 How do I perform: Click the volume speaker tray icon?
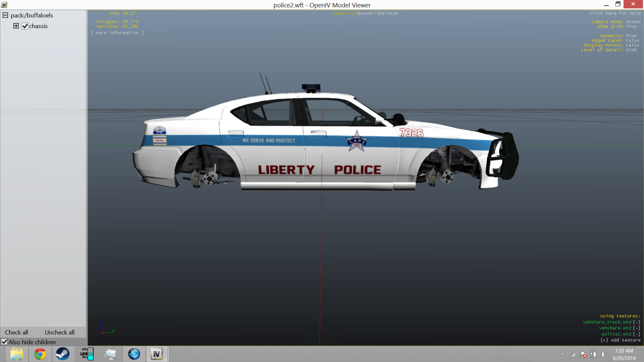pyautogui.click(x=603, y=354)
